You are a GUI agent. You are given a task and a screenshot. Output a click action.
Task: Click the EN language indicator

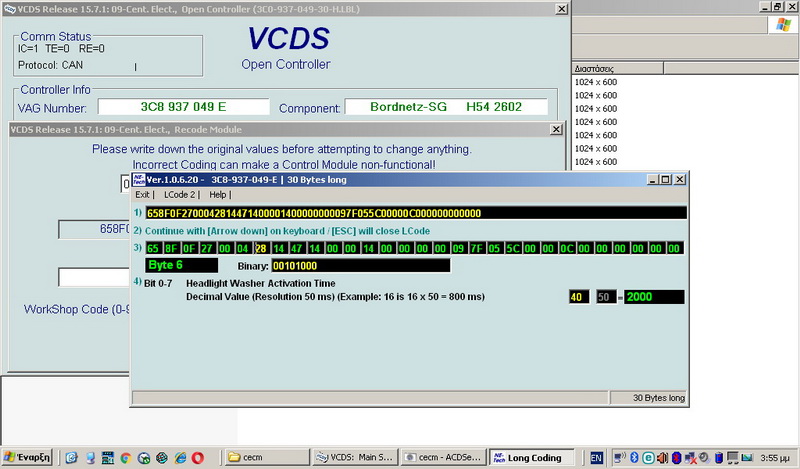pyautogui.click(x=596, y=458)
